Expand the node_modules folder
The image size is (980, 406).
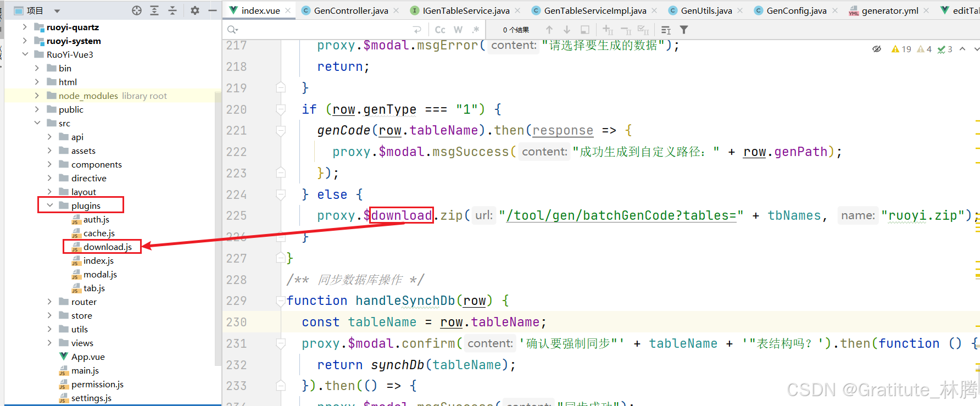[x=37, y=96]
